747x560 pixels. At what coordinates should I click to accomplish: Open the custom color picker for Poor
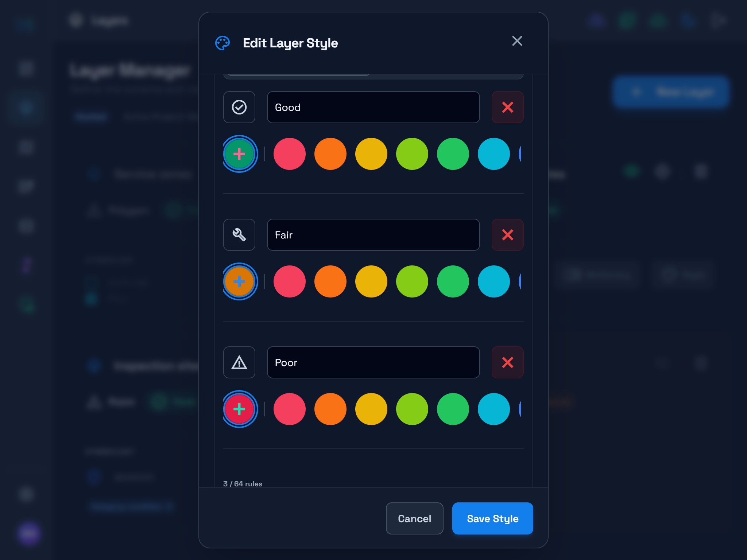[239, 409]
